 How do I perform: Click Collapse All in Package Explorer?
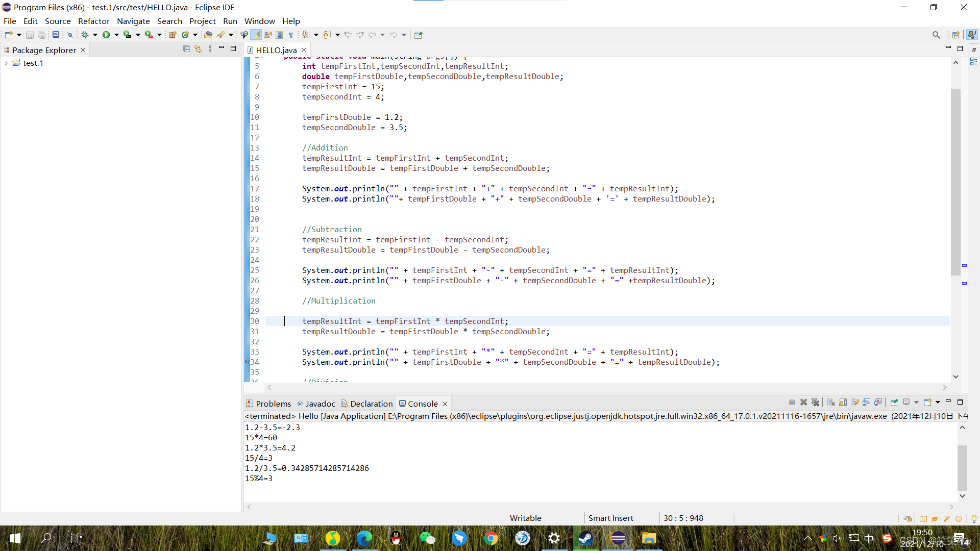(x=186, y=49)
